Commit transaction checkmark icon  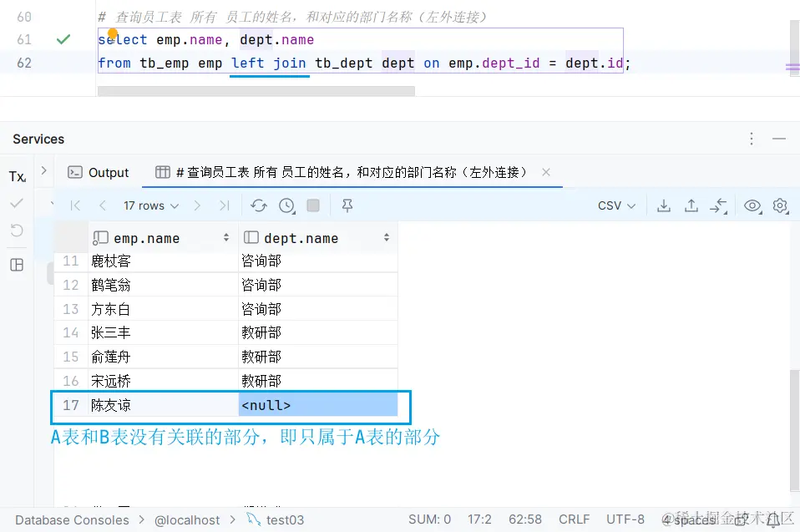[17, 203]
